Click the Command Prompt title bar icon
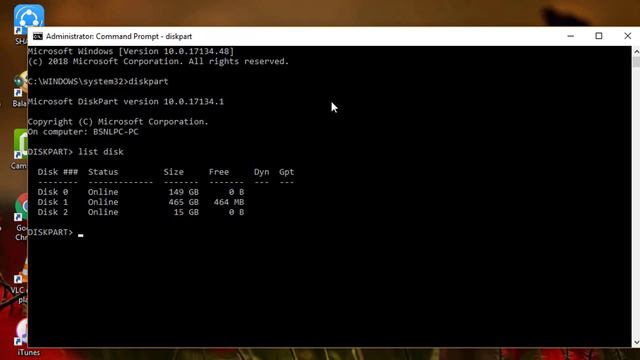Viewport: 640px width, 360px height. [x=38, y=36]
